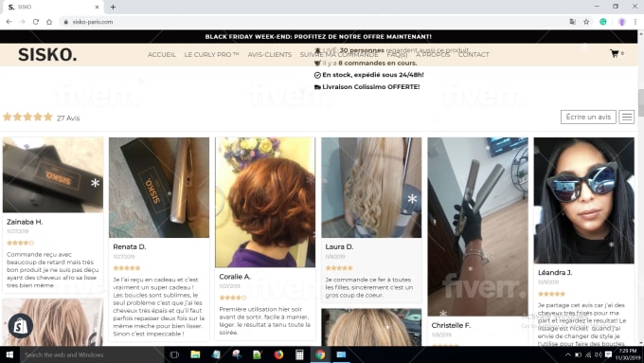Open Coralie A. red hair photo

tap(265, 202)
